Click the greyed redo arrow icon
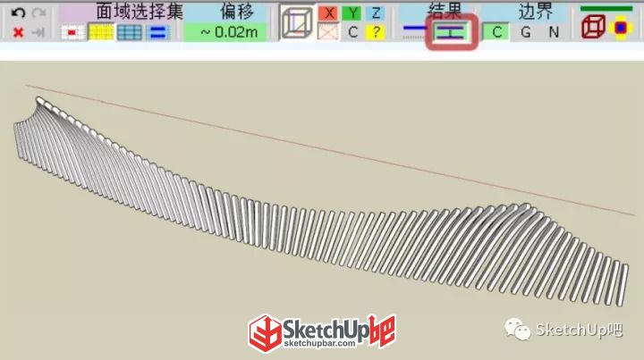 point(38,13)
